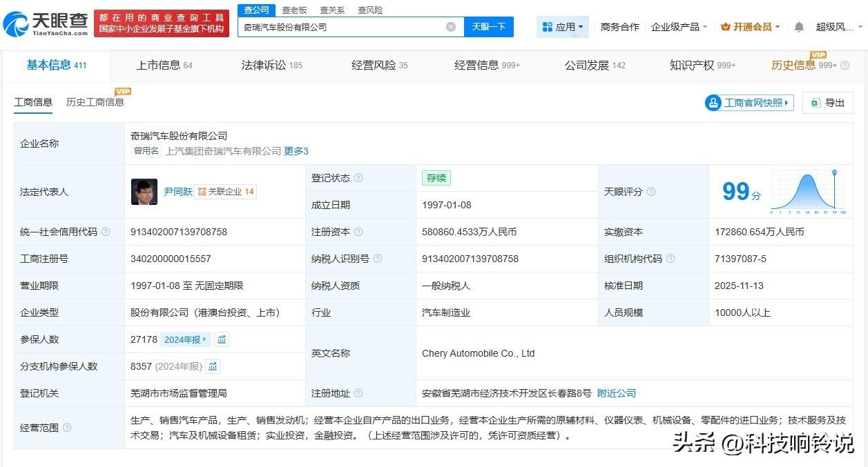Open the 知识产权 999+ tab
868x467 pixels.
703,66
